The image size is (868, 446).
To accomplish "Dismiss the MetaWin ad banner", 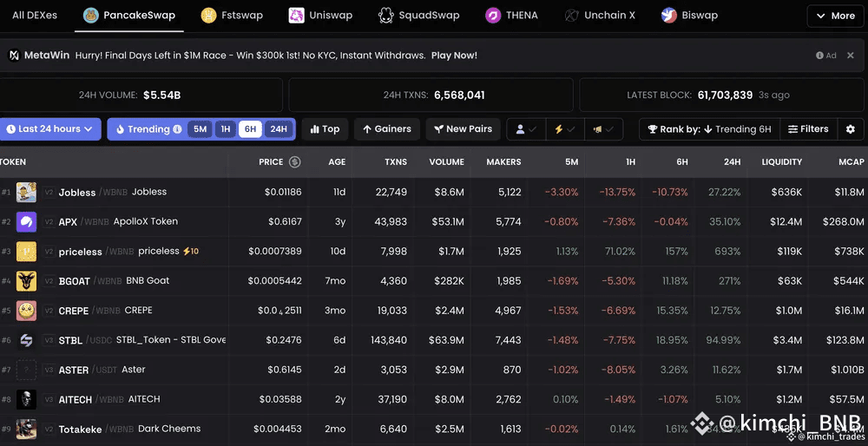I will 851,56.
